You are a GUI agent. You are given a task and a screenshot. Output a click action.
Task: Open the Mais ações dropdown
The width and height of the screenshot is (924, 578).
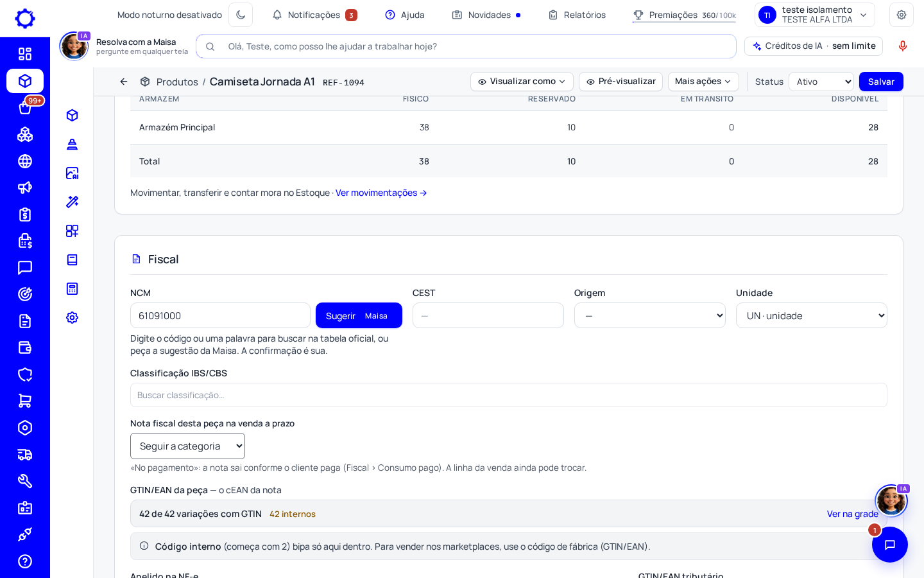coord(703,82)
